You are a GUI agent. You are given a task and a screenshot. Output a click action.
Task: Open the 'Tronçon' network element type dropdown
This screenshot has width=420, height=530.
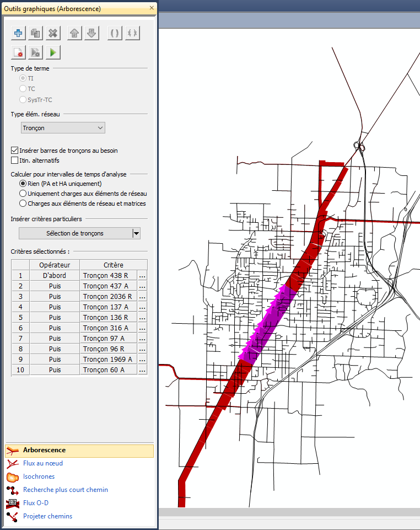point(63,128)
